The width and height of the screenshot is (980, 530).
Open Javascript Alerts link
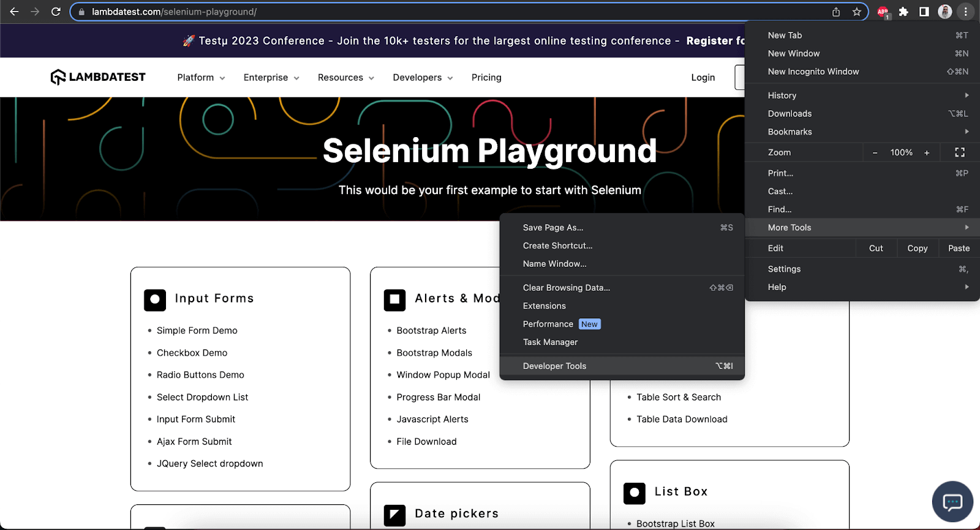tap(432, 419)
